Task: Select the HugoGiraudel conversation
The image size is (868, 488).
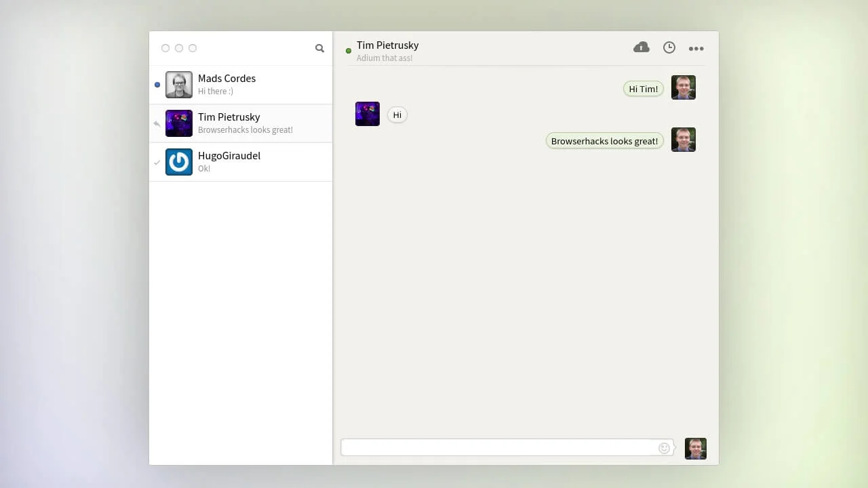Action: pyautogui.click(x=258, y=162)
